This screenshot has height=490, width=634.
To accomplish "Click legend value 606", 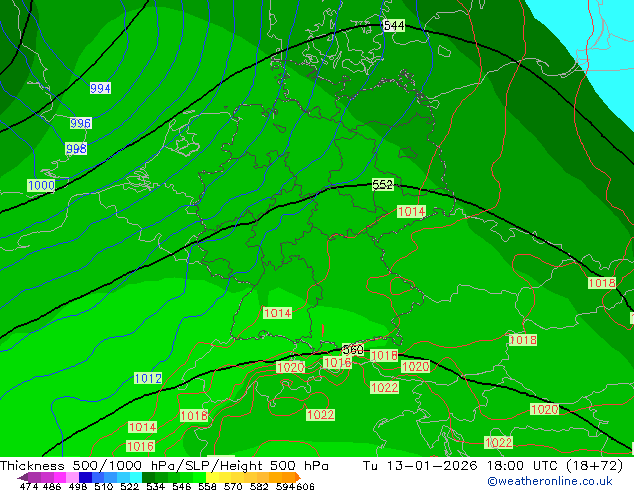I will click(x=305, y=486).
